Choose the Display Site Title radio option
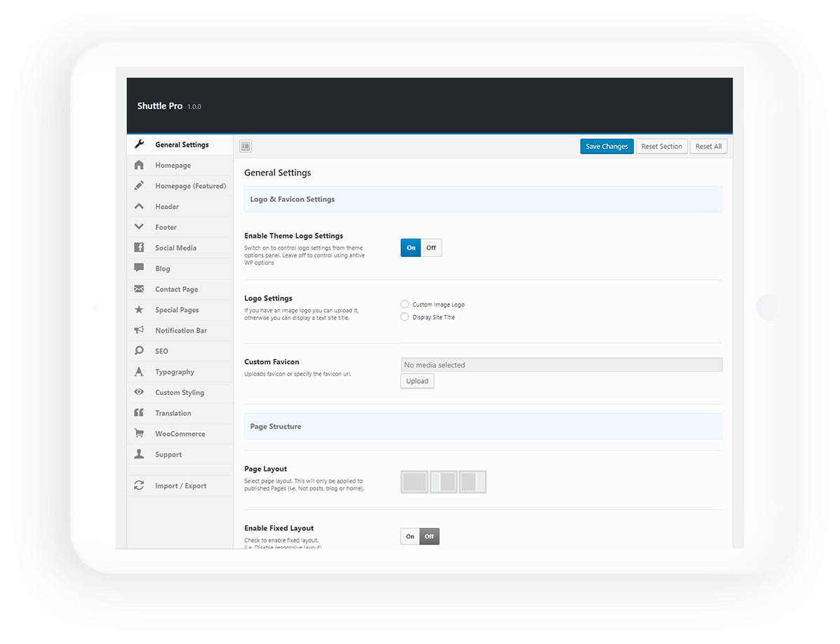 pos(405,317)
